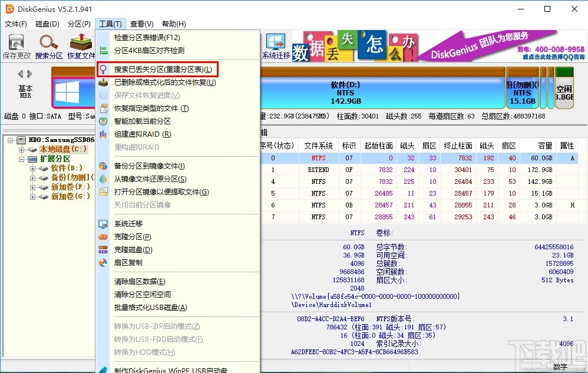
Task: Choose 批量格式化USB磁盘(A) menu entry
Action: click(x=151, y=308)
